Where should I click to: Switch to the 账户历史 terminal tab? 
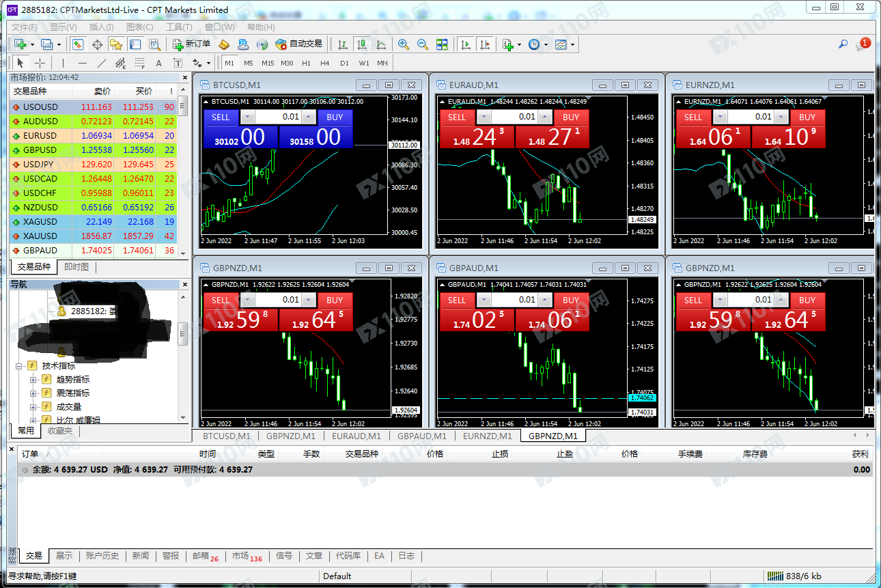coord(102,556)
